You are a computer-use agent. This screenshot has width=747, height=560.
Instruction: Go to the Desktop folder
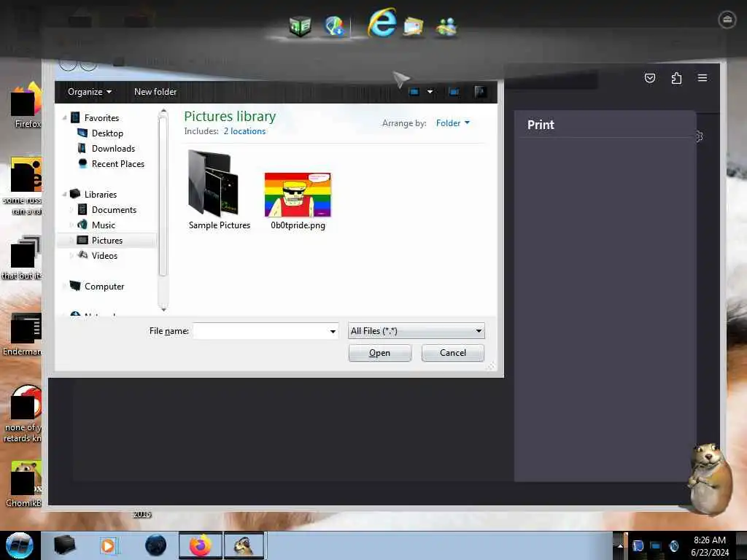click(107, 133)
